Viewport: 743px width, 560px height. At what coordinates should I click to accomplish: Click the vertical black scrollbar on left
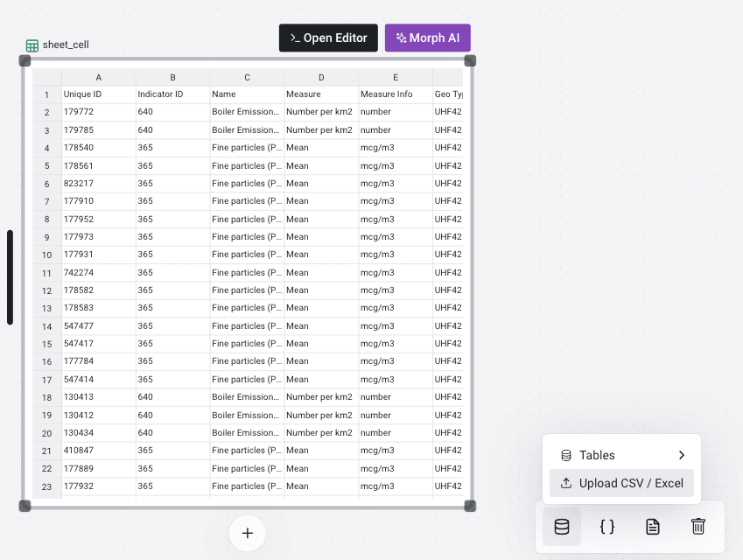[10, 277]
